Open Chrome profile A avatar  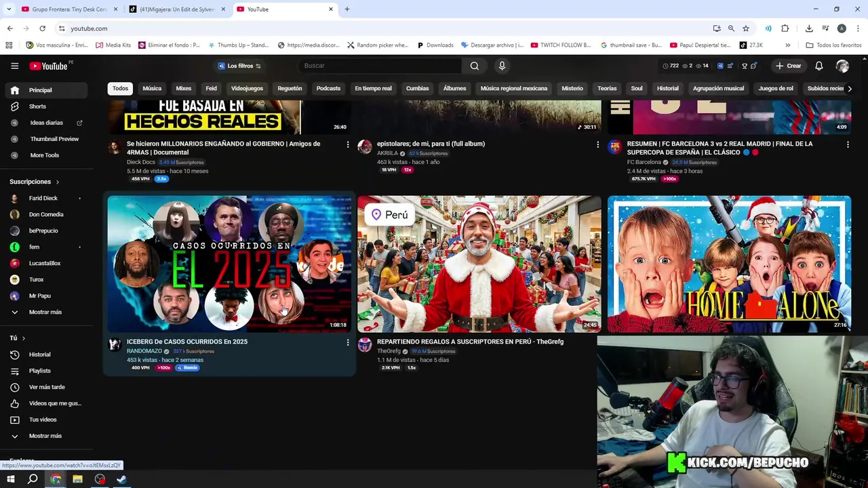(x=842, y=28)
